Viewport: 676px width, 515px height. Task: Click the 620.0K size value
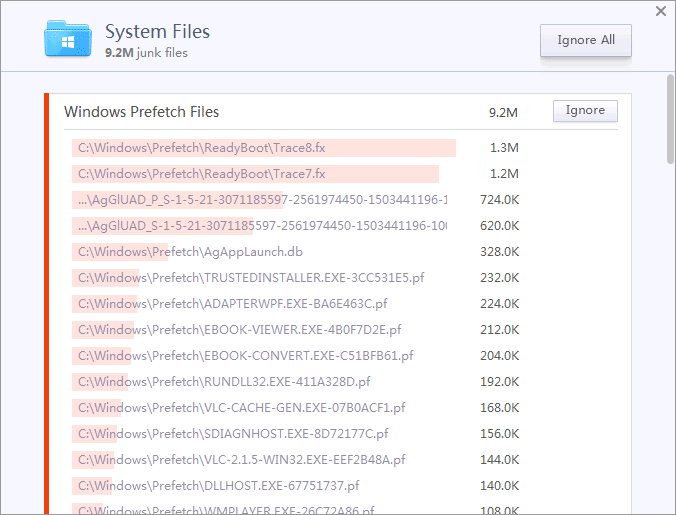[x=499, y=226]
